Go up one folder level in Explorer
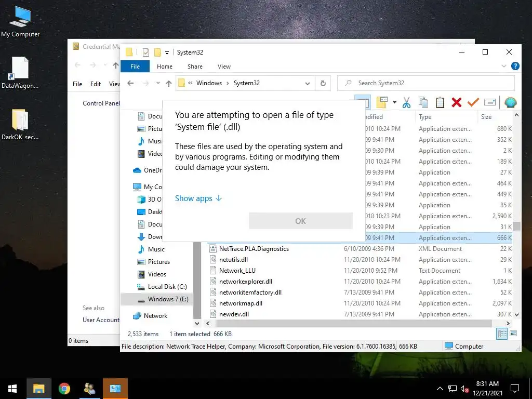The width and height of the screenshot is (532, 399). (x=169, y=83)
